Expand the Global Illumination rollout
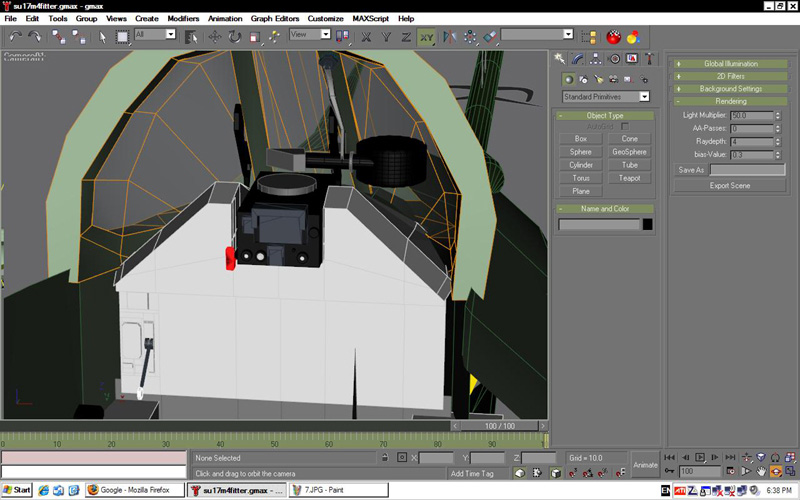The width and height of the screenshot is (800, 500). point(731,63)
